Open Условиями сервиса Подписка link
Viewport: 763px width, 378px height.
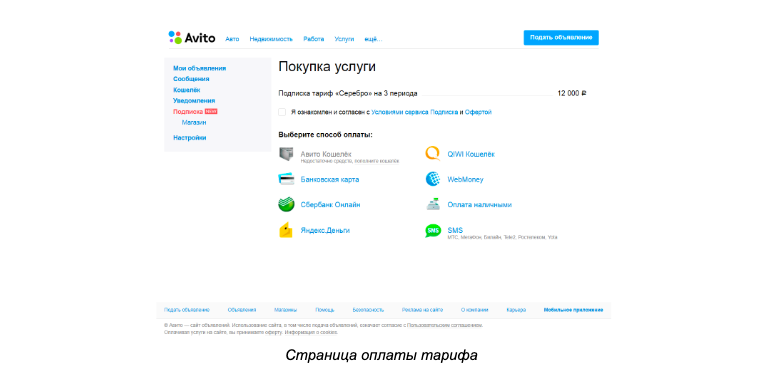[x=415, y=112]
